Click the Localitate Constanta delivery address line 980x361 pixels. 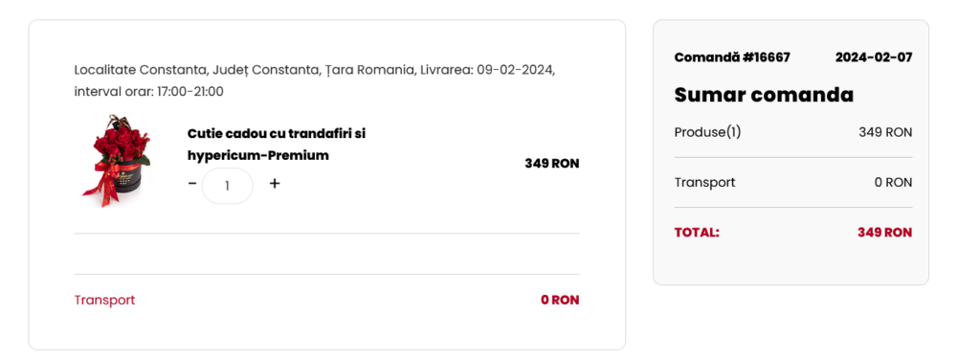pos(314,70)
